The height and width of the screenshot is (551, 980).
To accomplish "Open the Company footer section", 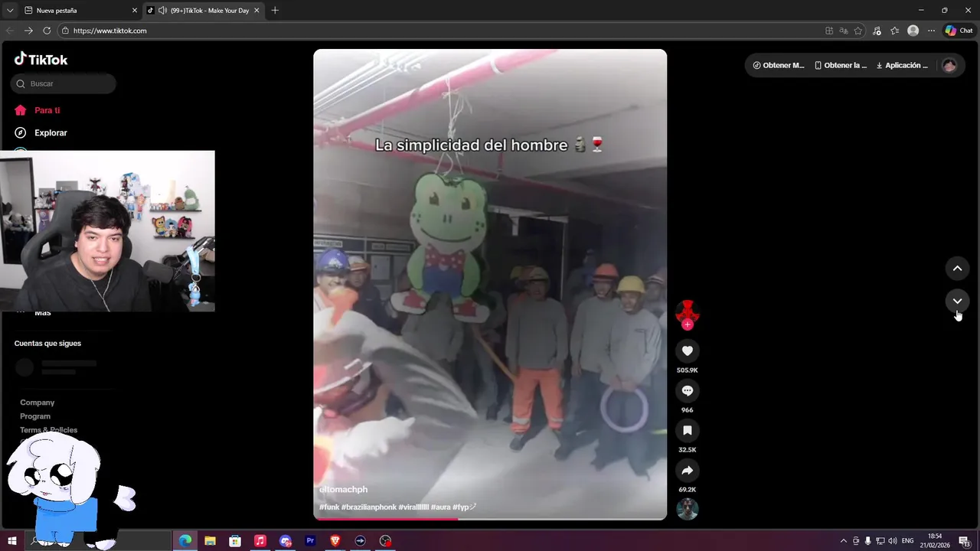I will (37, 403).
